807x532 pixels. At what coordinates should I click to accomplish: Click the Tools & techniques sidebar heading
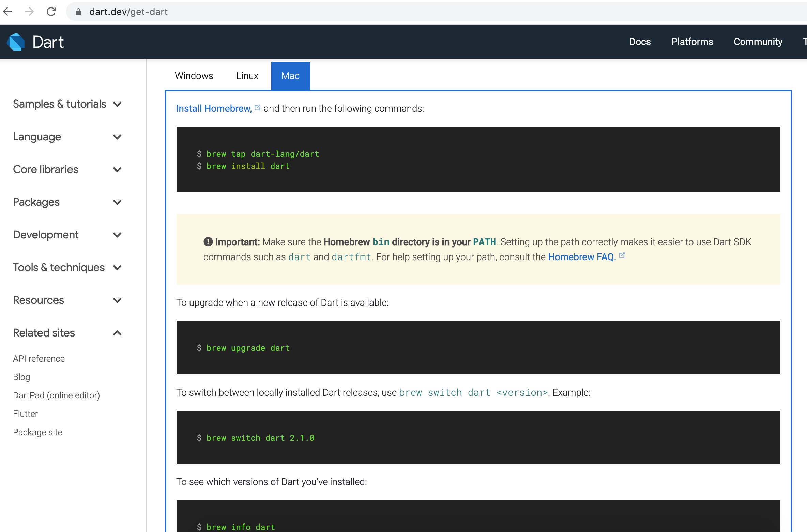(x=59, y=268)
